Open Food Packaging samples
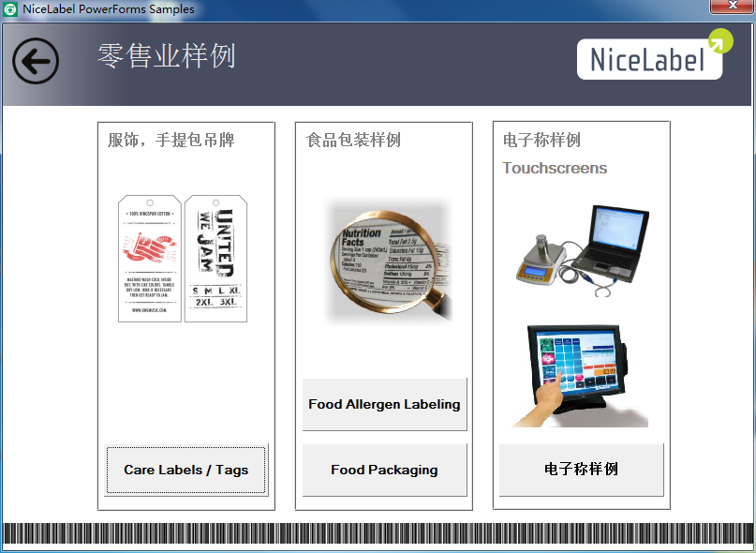Screen dimensions: 756x553 [x=384, y=470]
